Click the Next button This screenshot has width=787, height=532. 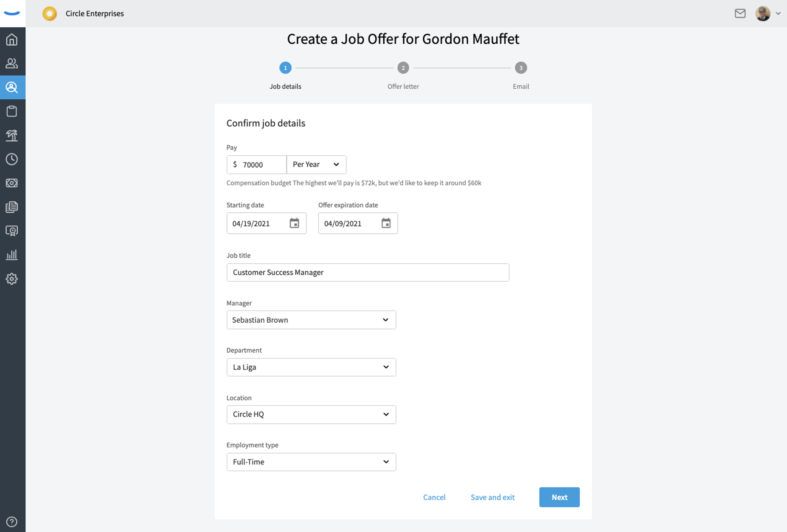pyautogui.click(x=560, y=497)
